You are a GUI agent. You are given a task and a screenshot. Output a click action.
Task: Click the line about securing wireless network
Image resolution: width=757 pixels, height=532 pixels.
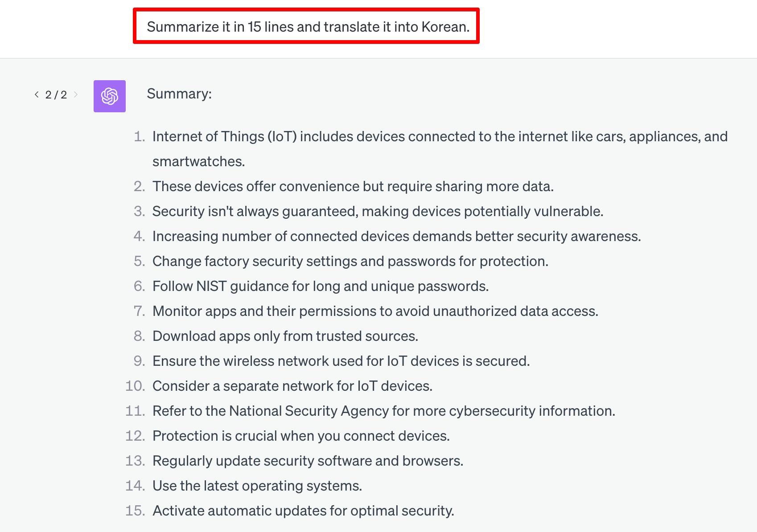pos(341,361)
